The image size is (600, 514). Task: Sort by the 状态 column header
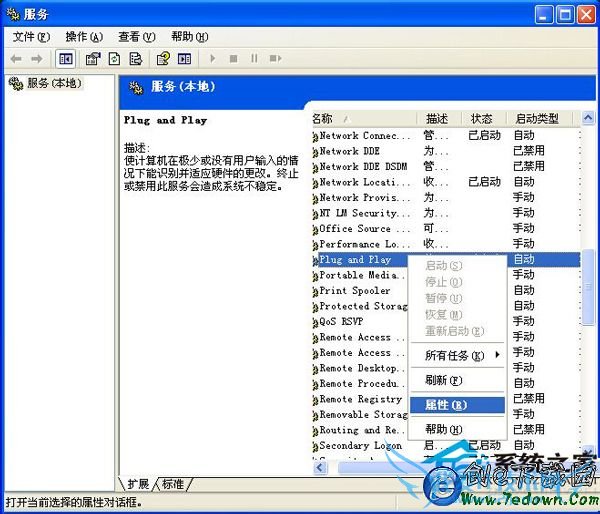[x=484, y=119]
